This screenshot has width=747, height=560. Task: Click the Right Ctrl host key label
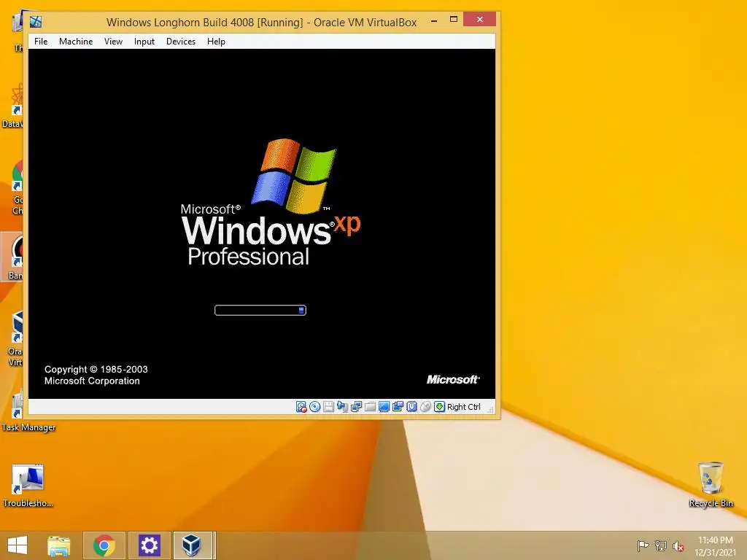pyautogui.click(x=463, y=407)
